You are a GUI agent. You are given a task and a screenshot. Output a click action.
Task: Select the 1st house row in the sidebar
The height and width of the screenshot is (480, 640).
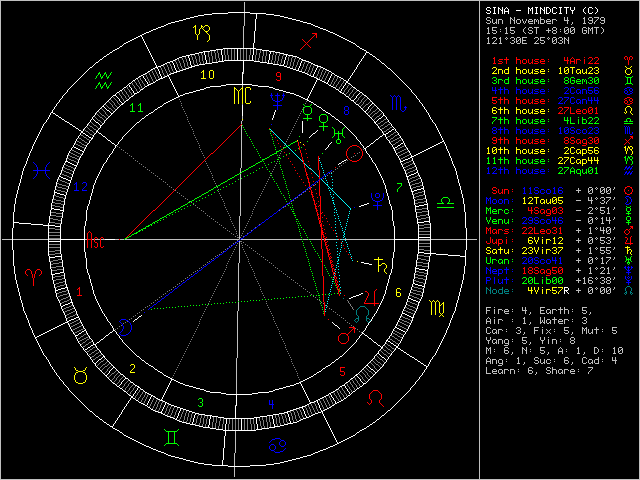coord(547,60)
